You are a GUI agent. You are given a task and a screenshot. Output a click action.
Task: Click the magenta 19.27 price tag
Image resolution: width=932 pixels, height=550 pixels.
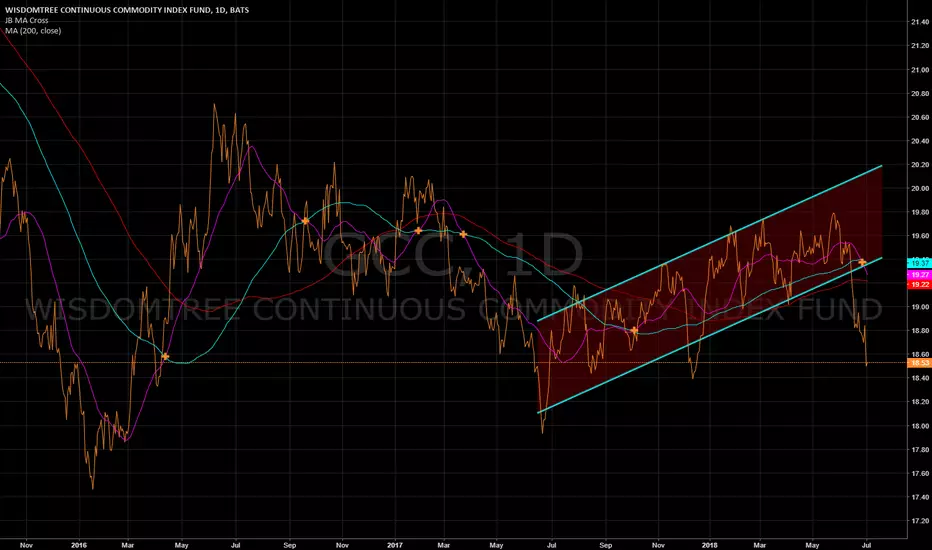coord(920,275)
